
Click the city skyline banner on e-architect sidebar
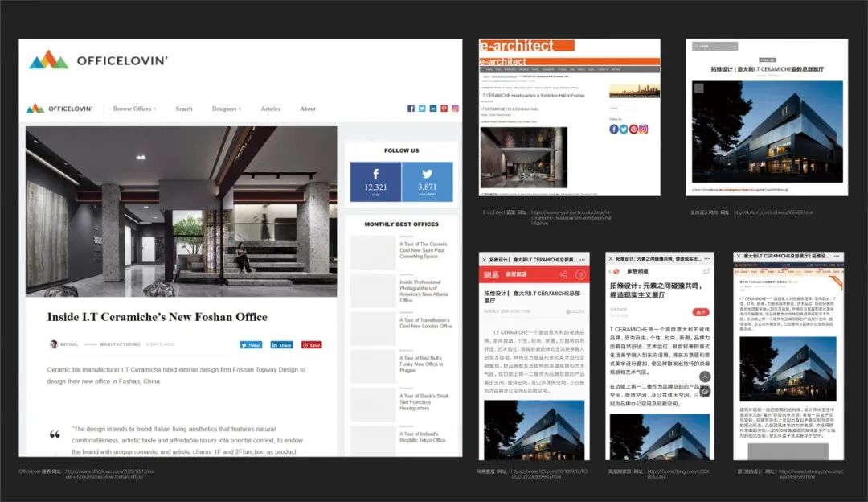click(x=634, y=91)
